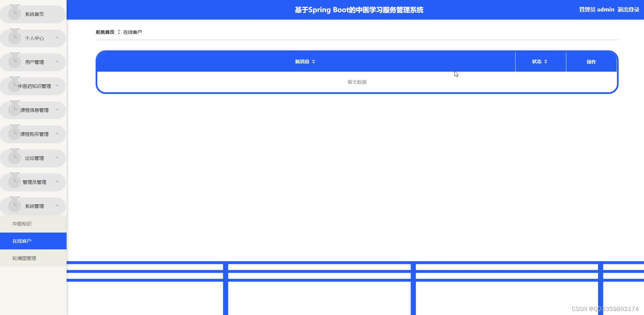Click the 暂无数据 empty table text
Screen dimensions: 644x315
[x=357, y=82]
